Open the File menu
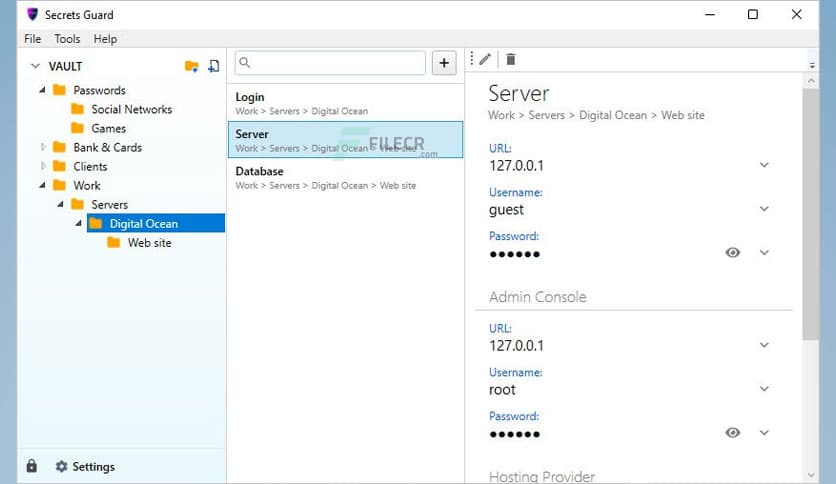The height and width of the screenshot is (484, 836). 33,39
